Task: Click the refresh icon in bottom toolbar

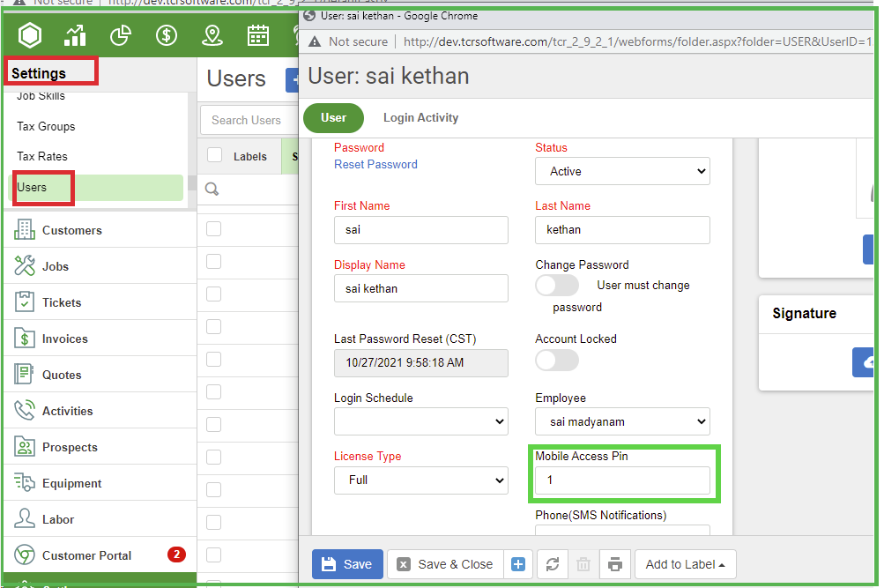Action: tap(553, 564)
